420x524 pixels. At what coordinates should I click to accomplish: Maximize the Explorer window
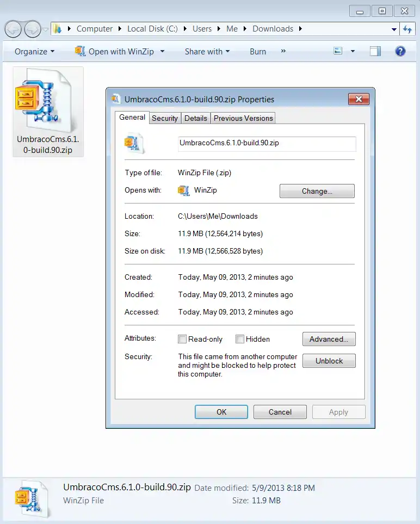click(x=382, y=11)
